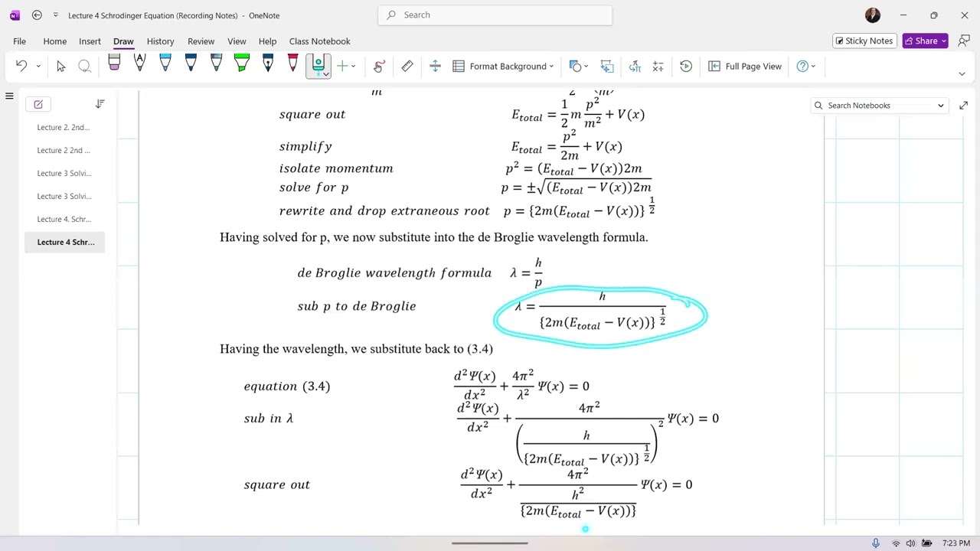The width and height of the screenshot is (980, 551).
Task: Sort the pages list
Action: [x=100, y=104]
